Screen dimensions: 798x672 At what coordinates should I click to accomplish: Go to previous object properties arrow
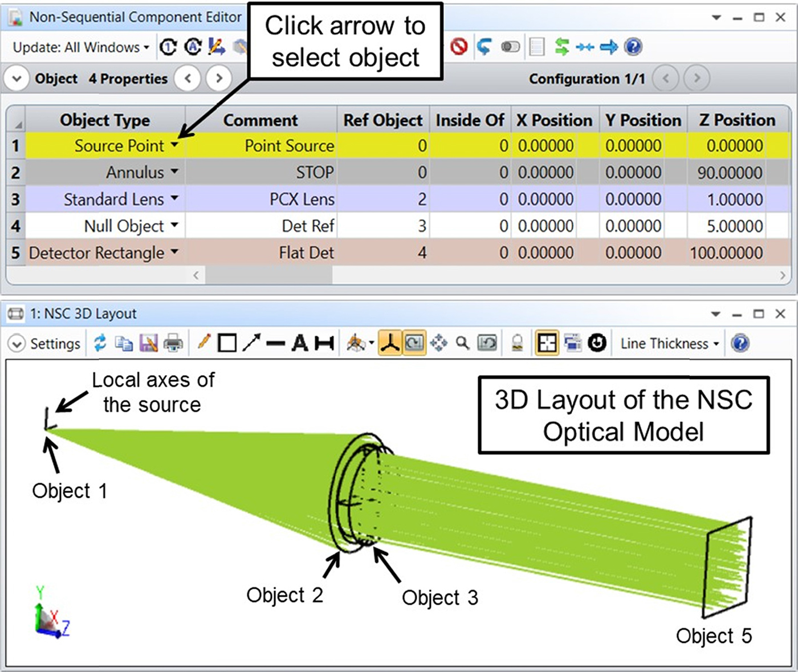(188, 79)
